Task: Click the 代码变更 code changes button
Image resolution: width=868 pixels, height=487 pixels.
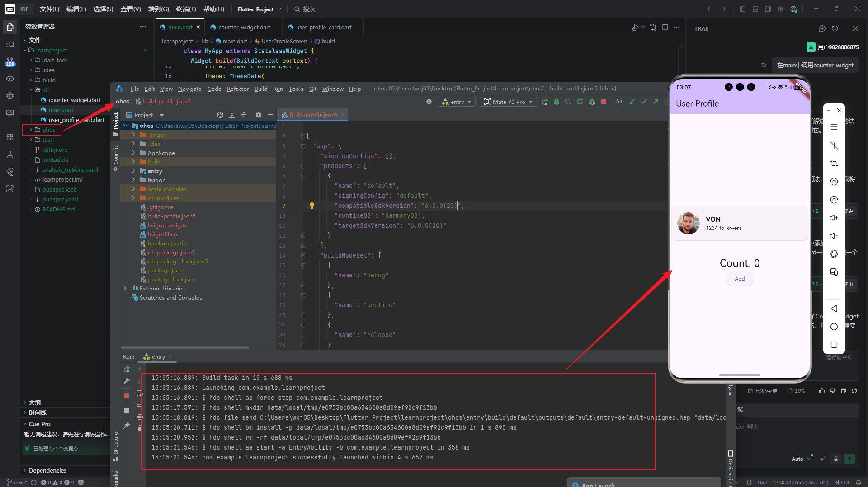Action: coord(763,391)
